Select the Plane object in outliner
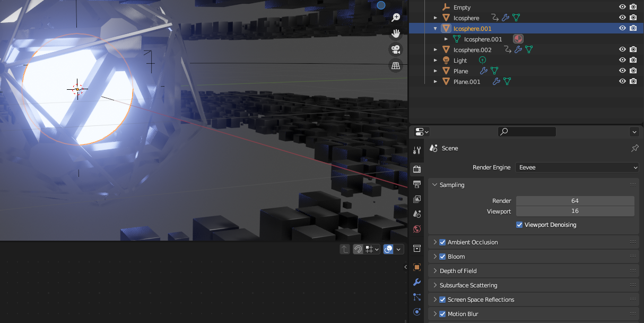Image resolution: width=644 pixels, height=323 pixels. pyautogui.click(x=461, y=71)
